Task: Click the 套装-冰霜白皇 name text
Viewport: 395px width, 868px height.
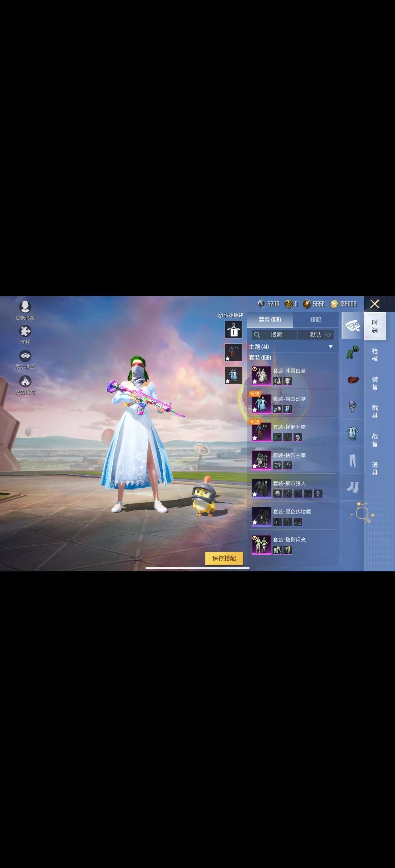Action: coord(289,371)
